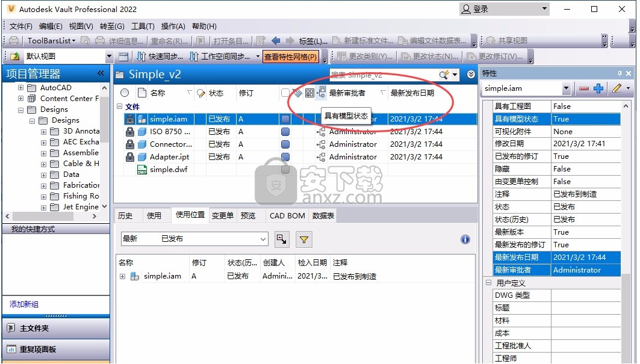Open the 帮助(H) menu
This screenshot has height=364, width=640.
click(204, 26)
